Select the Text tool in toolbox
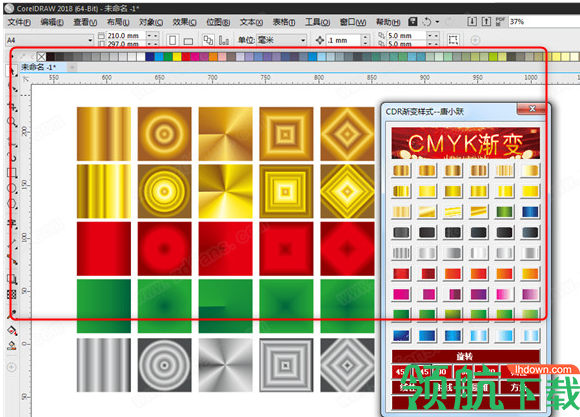The height and width of the screenshot is (417, 580). point(12,223)
